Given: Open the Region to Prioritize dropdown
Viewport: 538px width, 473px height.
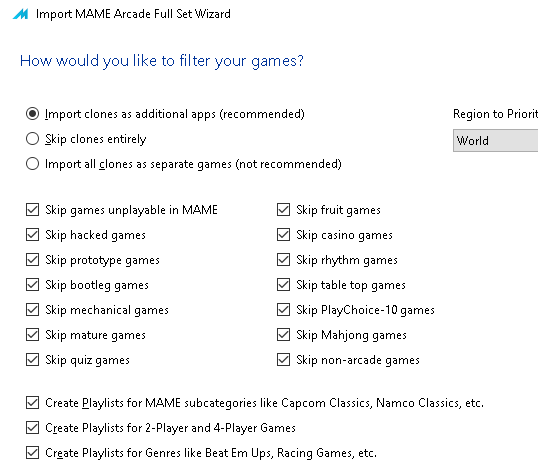Looking at the screenshot, I should (x=495, y=140).
